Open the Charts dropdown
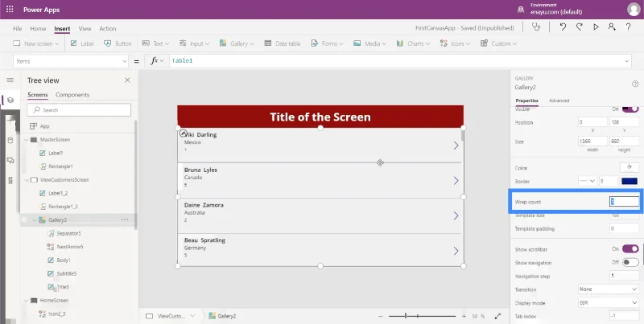 point(413,43)
